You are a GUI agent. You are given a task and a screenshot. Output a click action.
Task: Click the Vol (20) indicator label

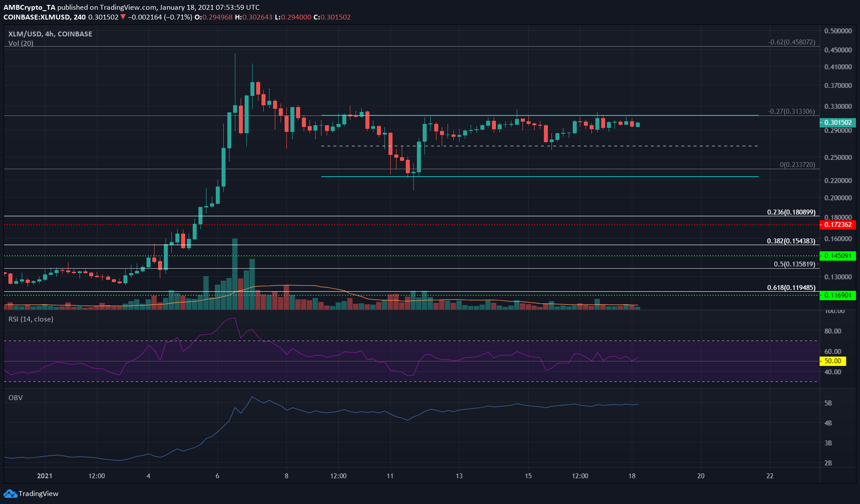[x=21, y=43]
